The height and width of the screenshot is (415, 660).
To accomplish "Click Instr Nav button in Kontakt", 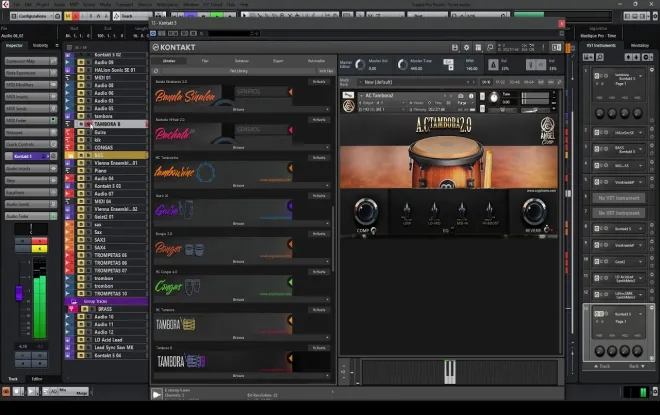I will (x=326, y=71).
